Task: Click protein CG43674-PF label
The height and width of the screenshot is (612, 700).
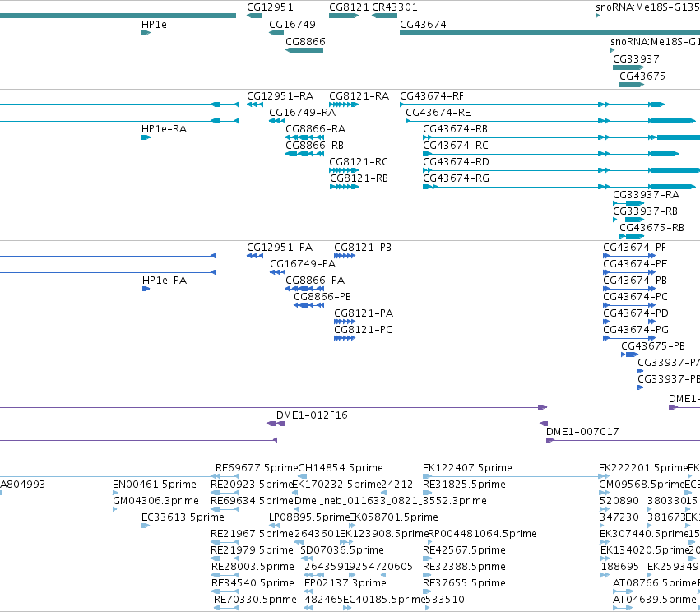Action: [x=634, y=248]
